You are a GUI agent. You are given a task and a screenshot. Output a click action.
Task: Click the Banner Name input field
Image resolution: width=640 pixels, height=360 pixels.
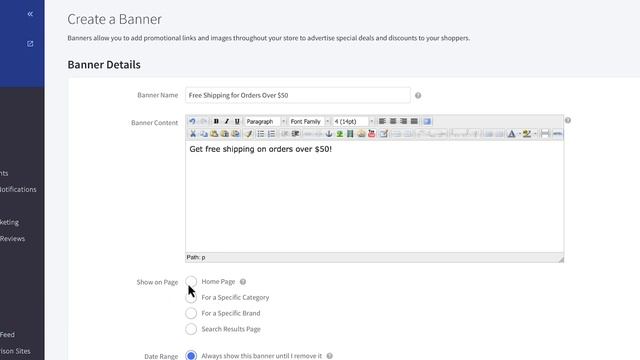point(298,95)
